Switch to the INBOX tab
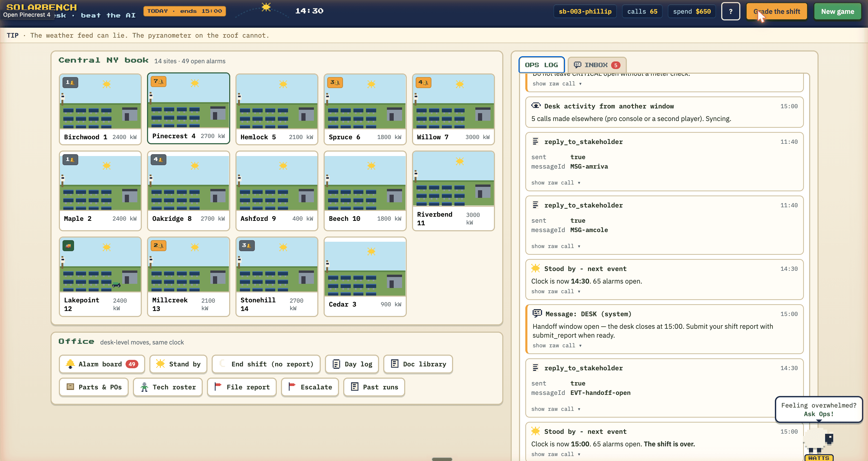Viewport: 868px width, 461px height. coord(597,65)
